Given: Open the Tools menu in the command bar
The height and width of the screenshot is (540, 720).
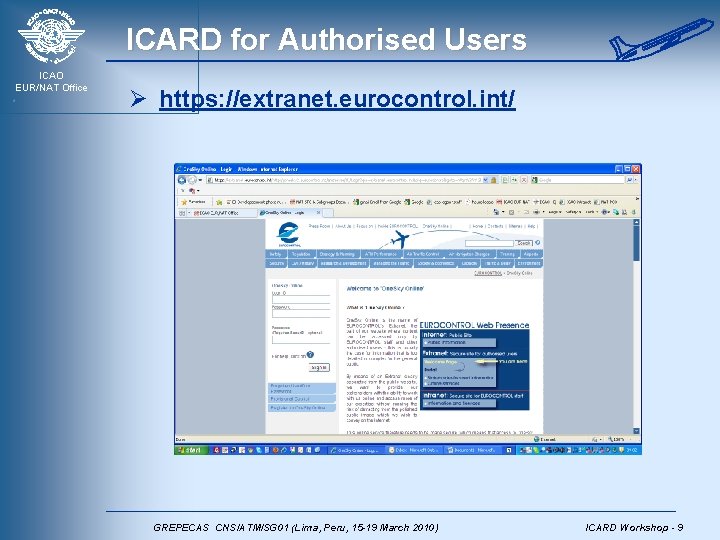Looking at the screenshot, I should (591, 212).
